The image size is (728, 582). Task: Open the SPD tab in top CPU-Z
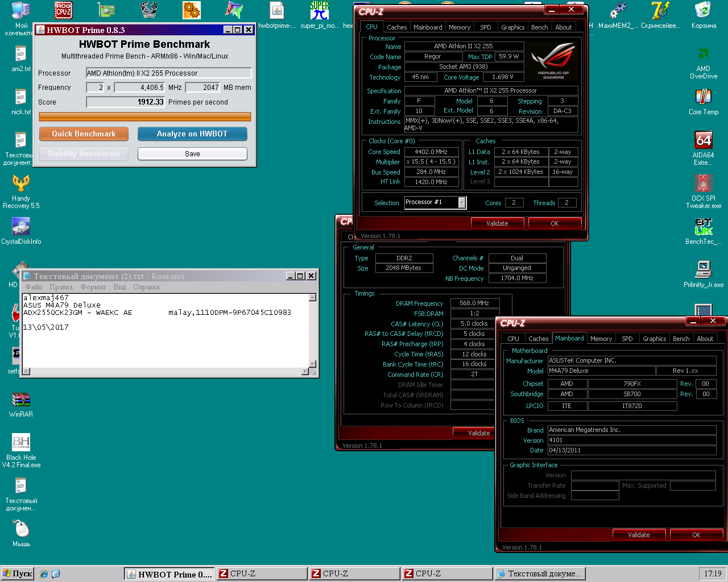point(486,27)
